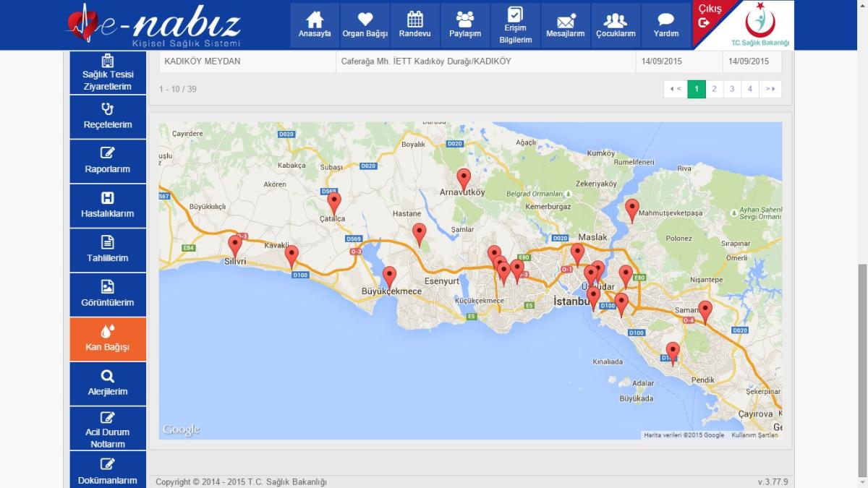This screenshot has height=488, width=868.
Task: Open Erişim Bilgilerim in top navigation
Action: (515, 25)
